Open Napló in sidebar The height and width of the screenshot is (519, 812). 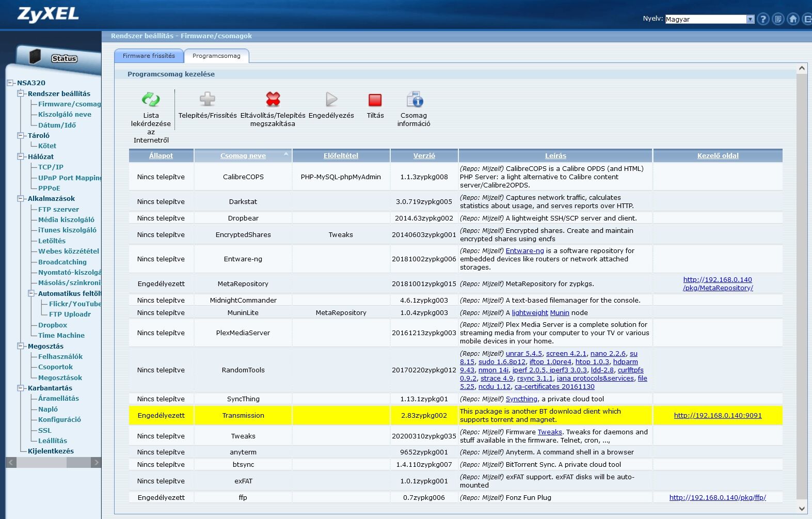click(x=47, y=409)
